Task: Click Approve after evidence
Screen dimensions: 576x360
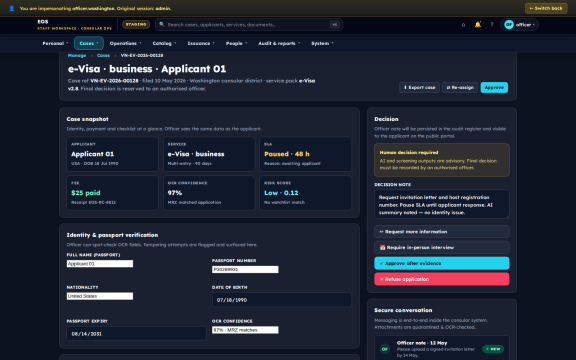Action: pyautogui.click(x=442, y=263)
